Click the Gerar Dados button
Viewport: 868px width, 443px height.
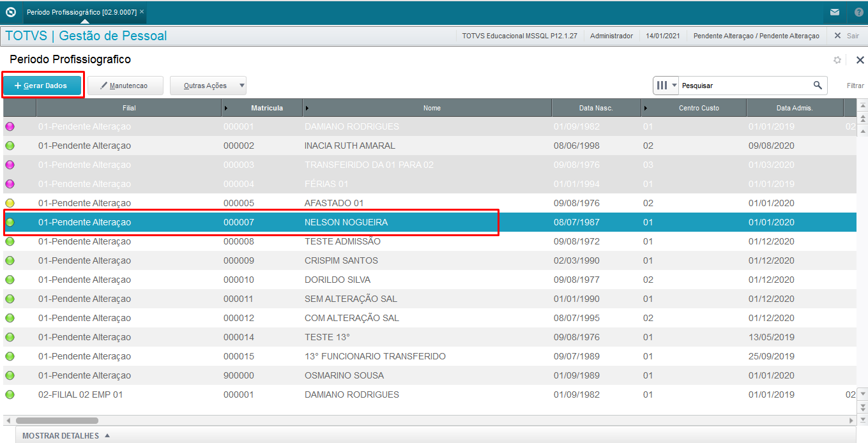[42, 86]
